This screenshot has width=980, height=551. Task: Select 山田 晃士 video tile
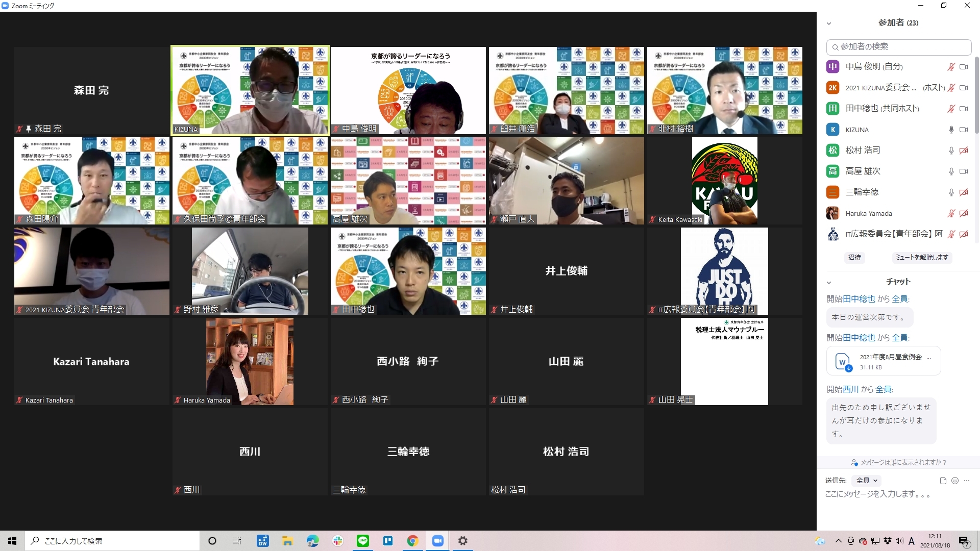pos(724,361)
